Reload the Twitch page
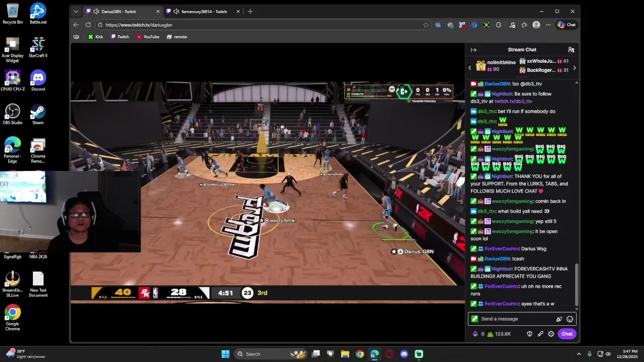 pos(88,25)
